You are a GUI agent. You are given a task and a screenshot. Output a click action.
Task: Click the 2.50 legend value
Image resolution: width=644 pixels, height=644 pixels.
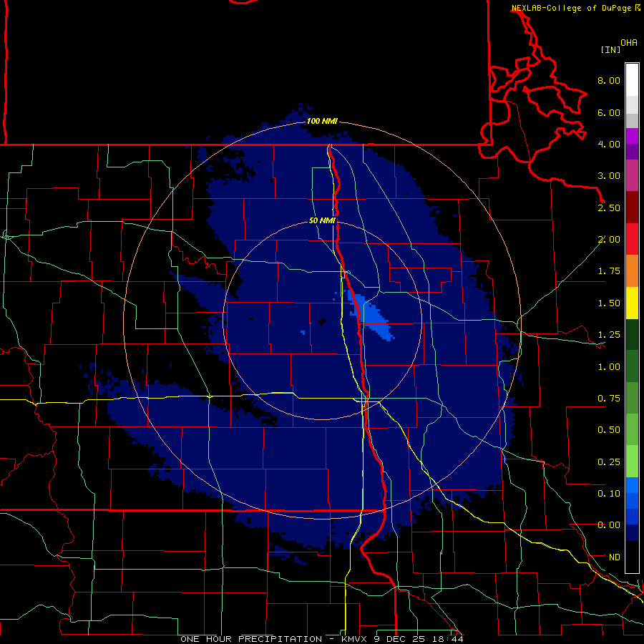pyautogui.click(x=609, y=208)
